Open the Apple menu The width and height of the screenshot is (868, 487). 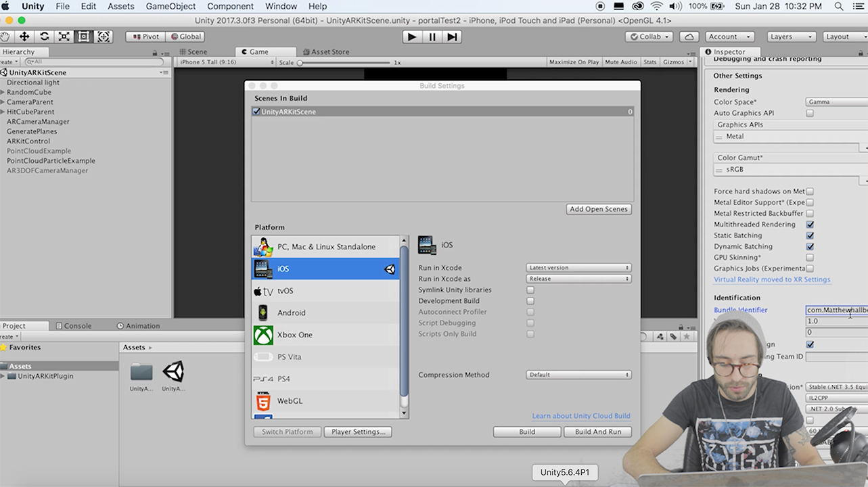[6, 6]
